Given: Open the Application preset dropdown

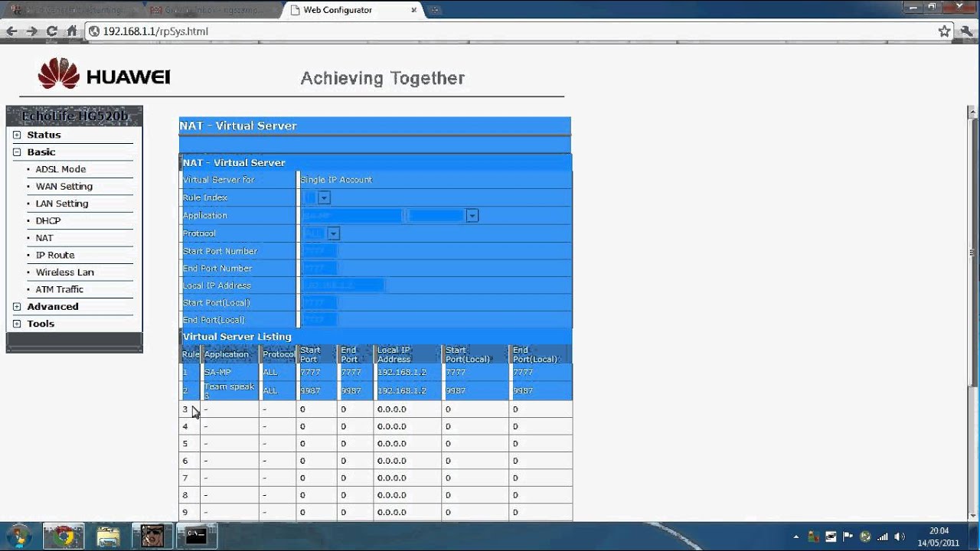Looking at the screenshot, I should (x=443, y=216).
